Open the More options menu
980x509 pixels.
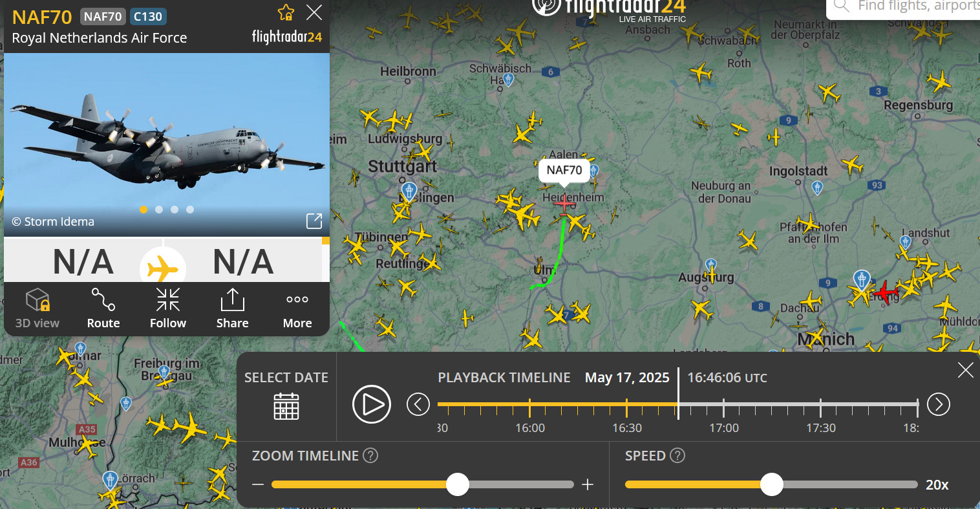tap(297, 309)
